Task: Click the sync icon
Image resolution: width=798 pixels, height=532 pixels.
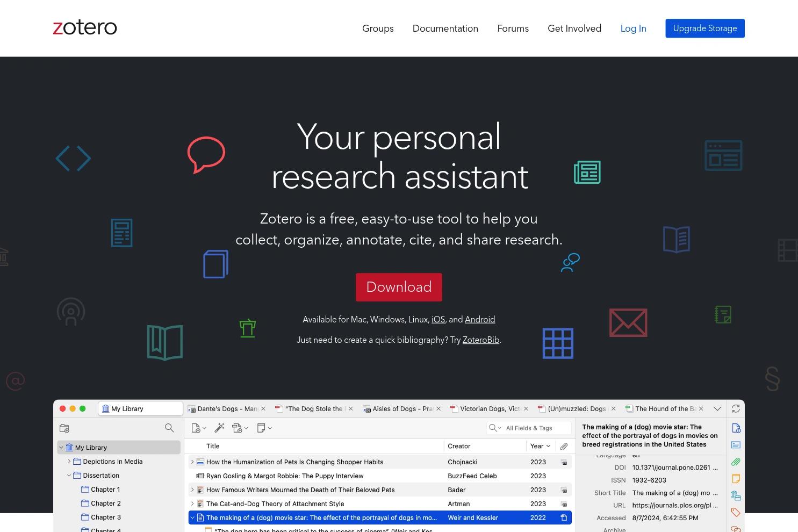Action: point(736,408)
